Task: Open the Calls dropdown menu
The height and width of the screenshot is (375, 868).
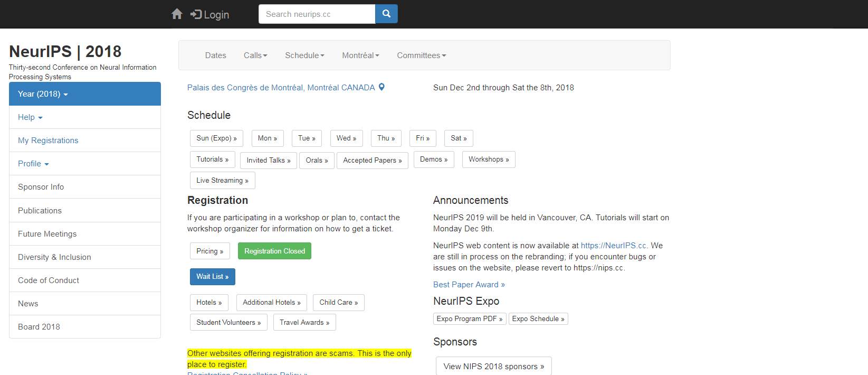Action: 255,55
